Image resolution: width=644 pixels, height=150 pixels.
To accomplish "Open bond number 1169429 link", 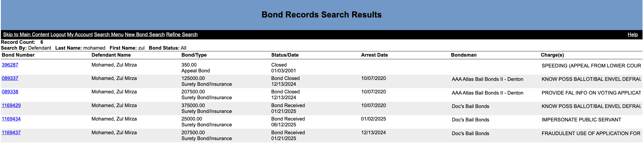I will pos(11,105).
